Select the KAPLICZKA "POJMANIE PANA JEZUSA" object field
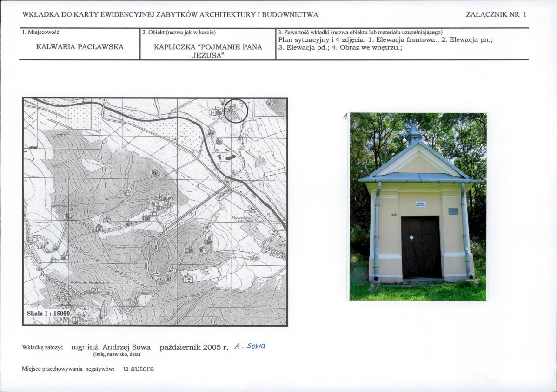Viewport: 557px width, 392px height. click(x=208, y=51)
